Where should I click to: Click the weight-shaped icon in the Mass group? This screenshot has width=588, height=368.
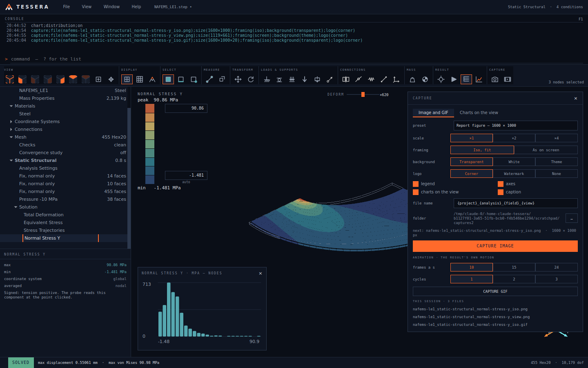tap(412, 79)
